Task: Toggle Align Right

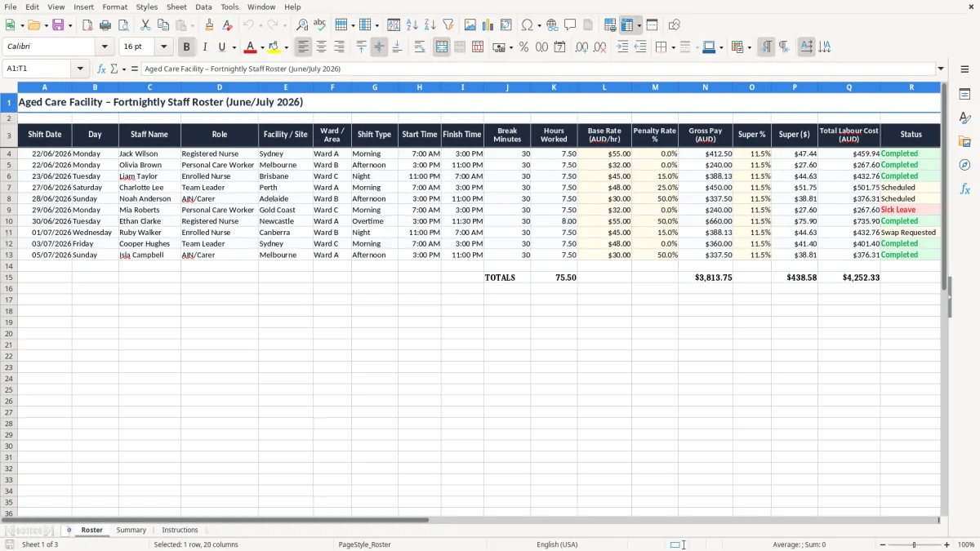Action: pos(339,47)
